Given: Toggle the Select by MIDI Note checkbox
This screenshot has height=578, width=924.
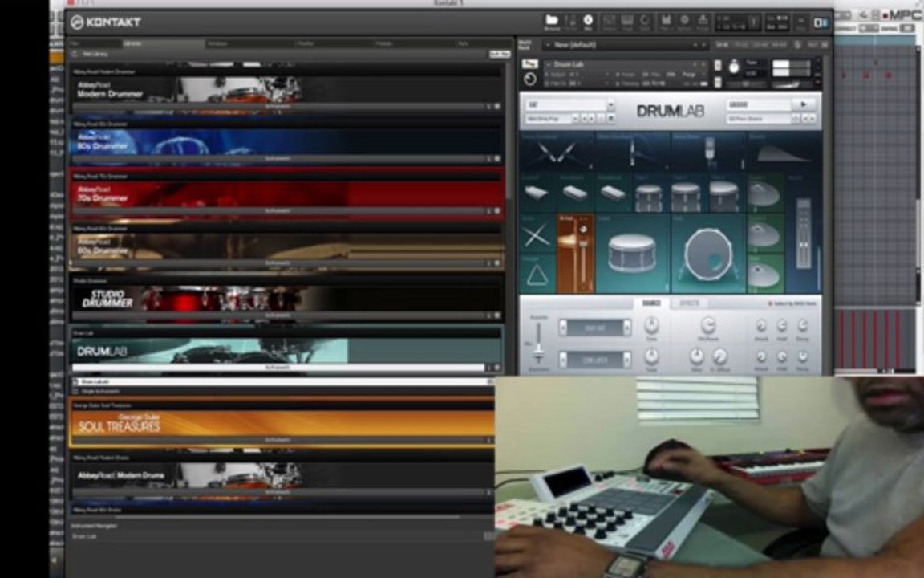Looking at the screenshot, I should [770, 303].
